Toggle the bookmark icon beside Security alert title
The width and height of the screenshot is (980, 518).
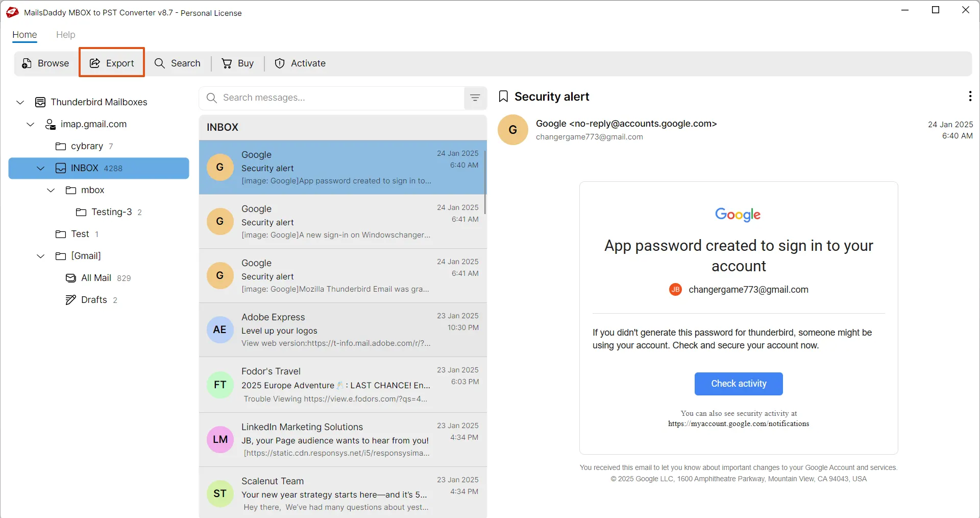point(503,97)
